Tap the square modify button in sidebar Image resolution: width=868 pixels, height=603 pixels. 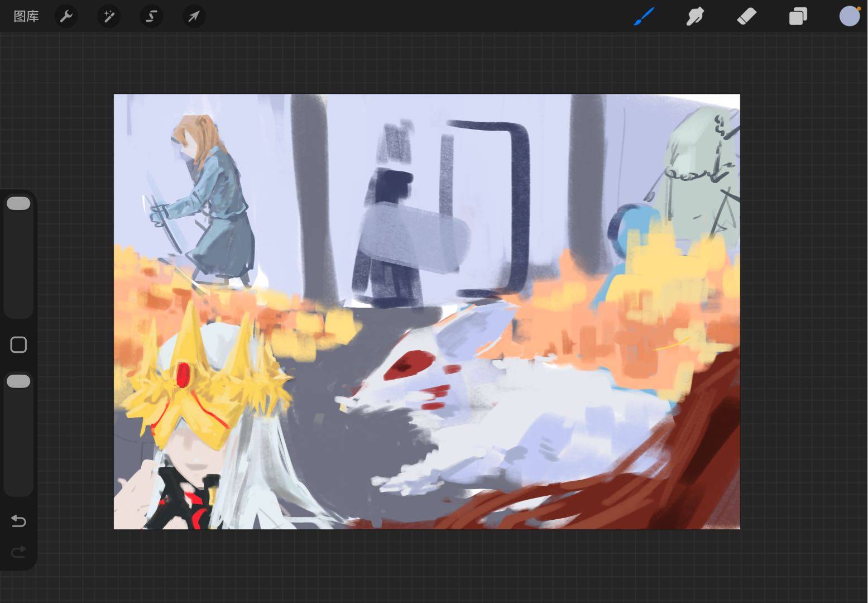pyautogui.click(x=18, y=344)
